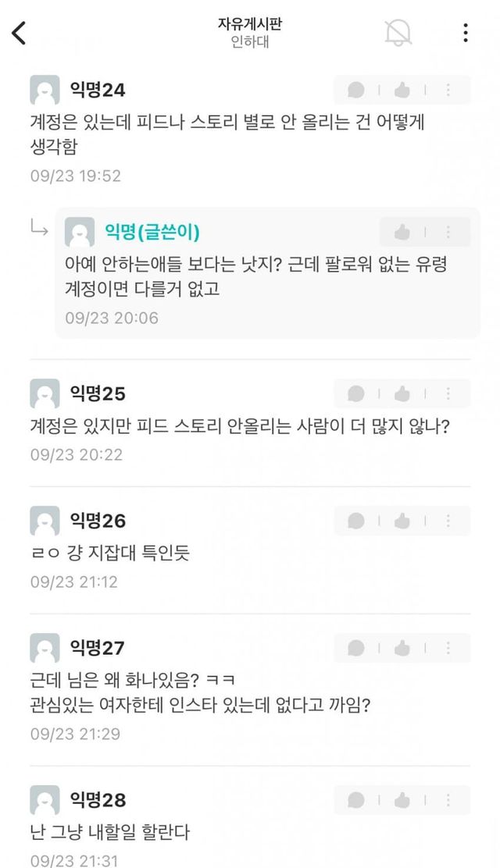This screenshot has width=500, height=868.
Task: Thumbs up 익명26's comment
Action: point(402,521)
